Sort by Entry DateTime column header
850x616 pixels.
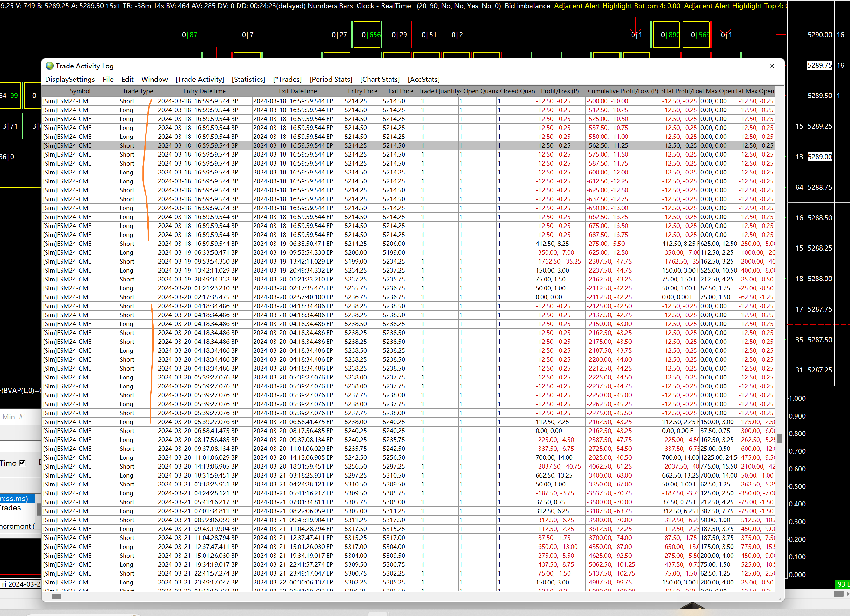pyautogui.click(x=204, y=91)
